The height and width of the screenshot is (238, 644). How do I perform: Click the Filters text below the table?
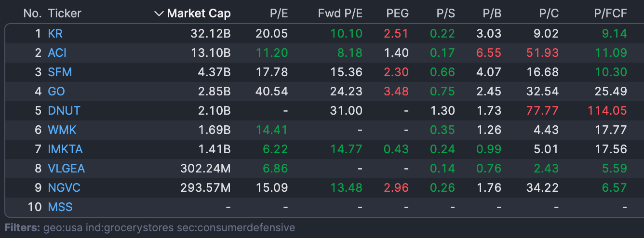(149, 227)
